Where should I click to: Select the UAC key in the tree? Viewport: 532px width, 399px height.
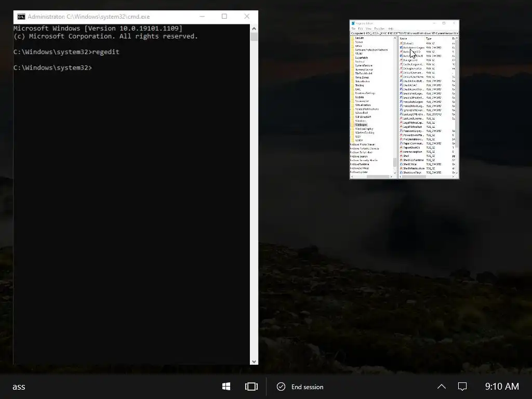point(357,89)
